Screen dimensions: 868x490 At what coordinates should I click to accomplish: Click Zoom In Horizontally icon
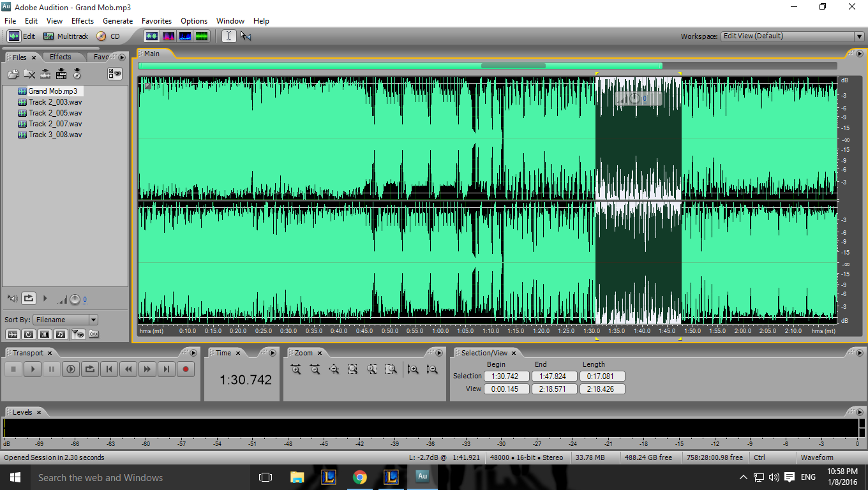coord(296,369)
